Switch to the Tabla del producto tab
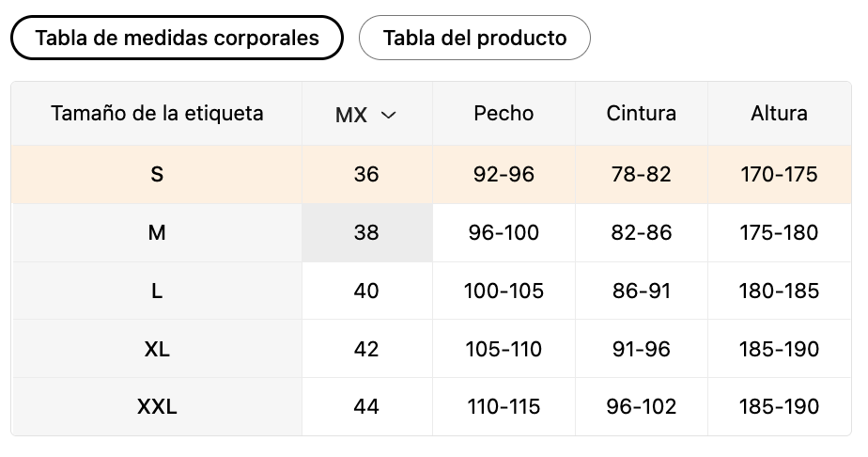Viewport: 868px width, 457px height. tap(474, 38)
